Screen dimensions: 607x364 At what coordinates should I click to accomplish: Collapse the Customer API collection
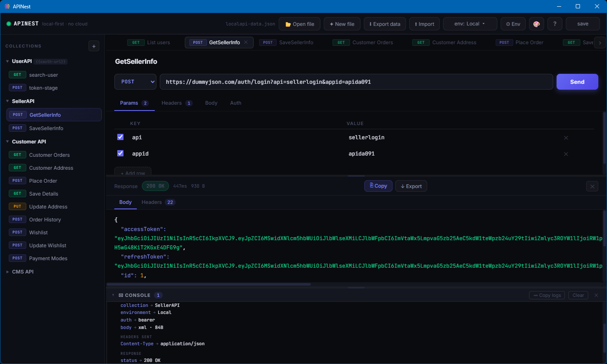[x=8, y=142]
